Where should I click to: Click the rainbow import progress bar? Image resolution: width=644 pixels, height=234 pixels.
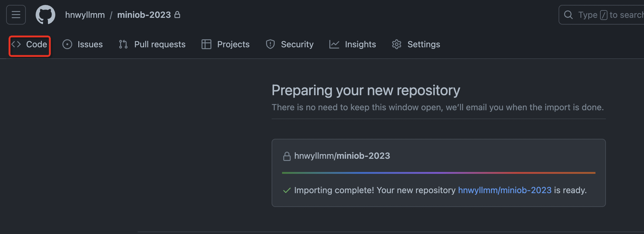tap(438, 173)
